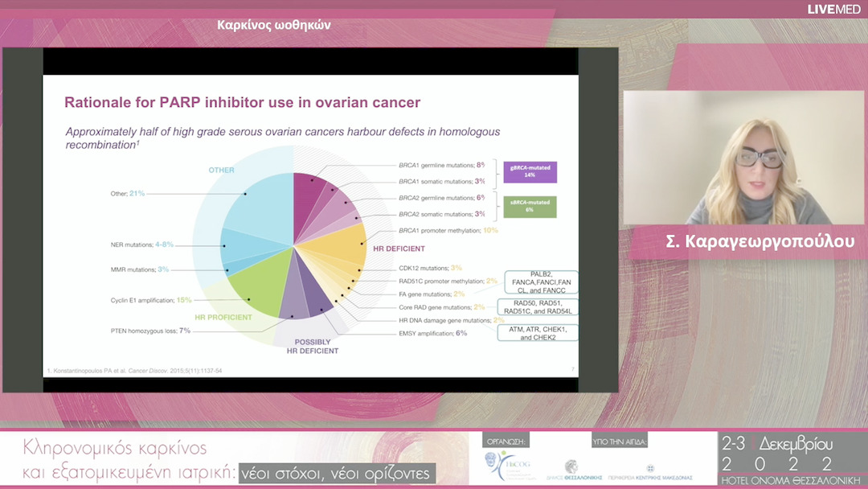Image resolution: width=868 pixels, height=489 pixels.
Task: Click the slide title about PARP inhibitors
Action: click(242, 103)
